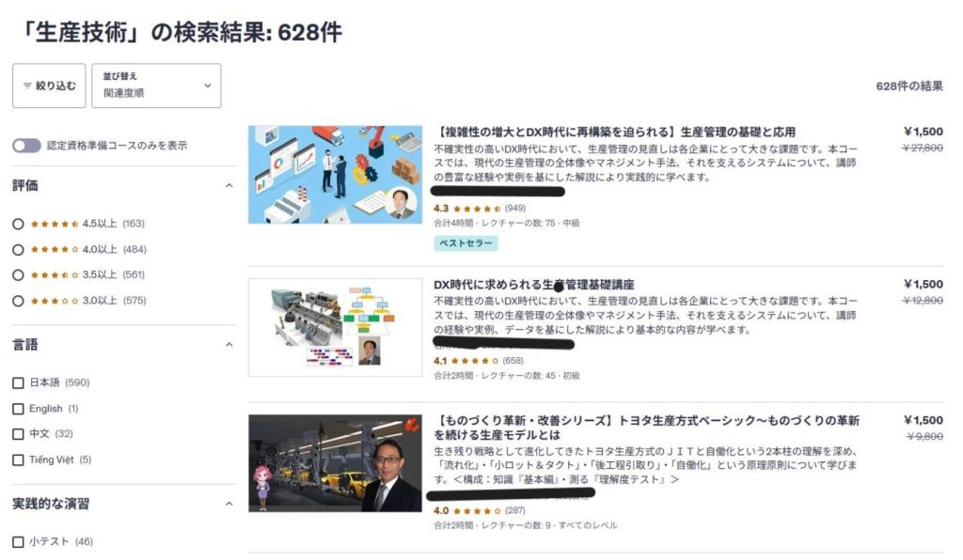Screen dimensions: 963x560
Task: Check the 日本語 language checkbox
Action: 18,382
